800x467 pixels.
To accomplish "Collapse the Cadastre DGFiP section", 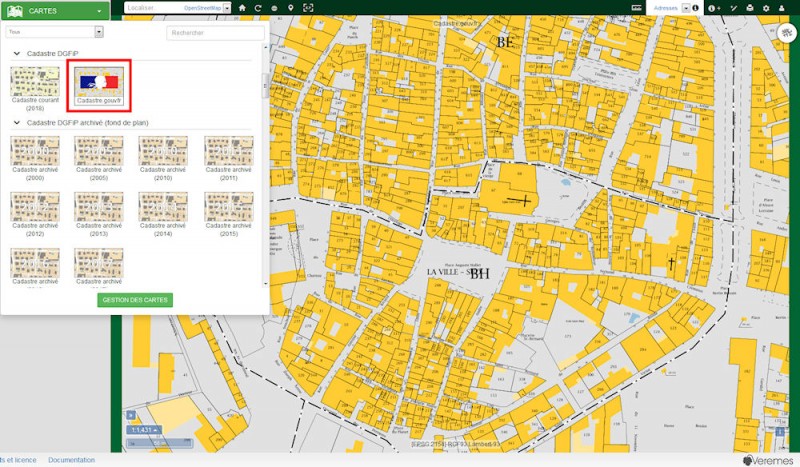I will [x=17, y=53].
